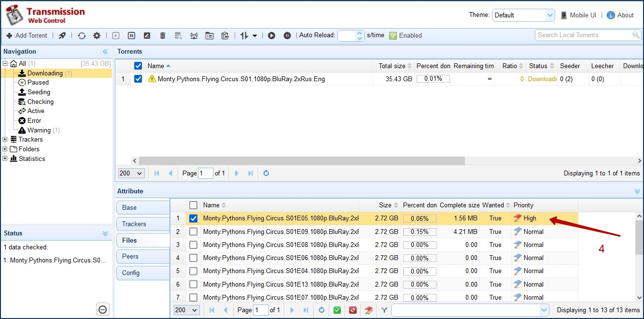This screenshot has width=644, height=319.
Task: Check the S01E08 file checkbox
Action: (x=193, y=245)
